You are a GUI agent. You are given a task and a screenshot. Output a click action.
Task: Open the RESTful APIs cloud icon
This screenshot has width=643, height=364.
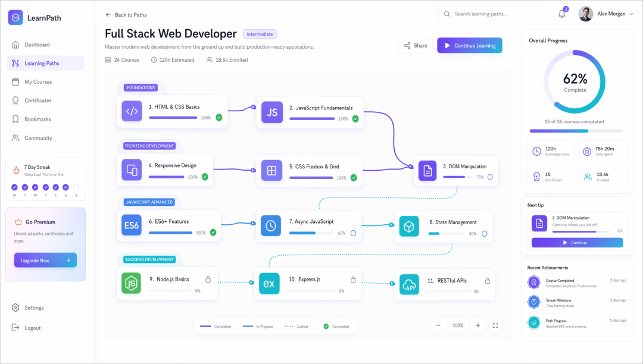(409, 284)
